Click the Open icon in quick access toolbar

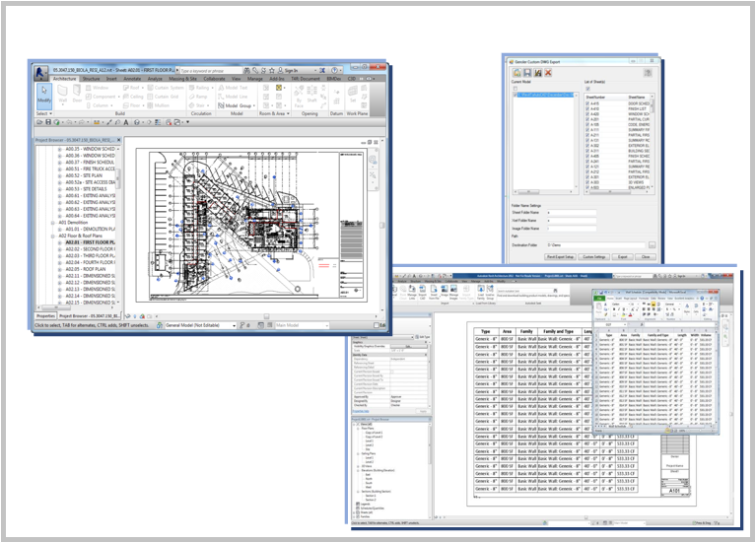coord(39,122)
